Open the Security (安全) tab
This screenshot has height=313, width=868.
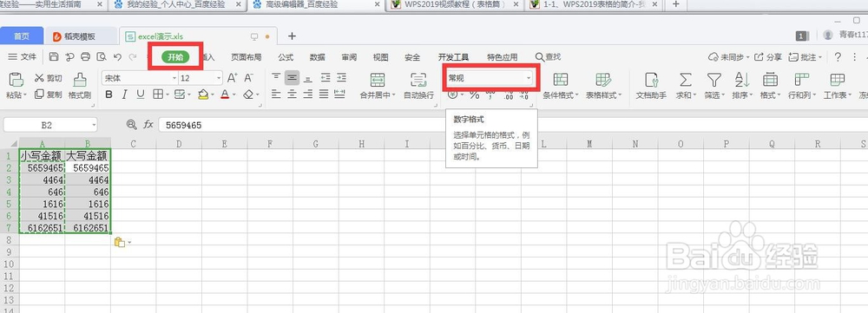412,57
